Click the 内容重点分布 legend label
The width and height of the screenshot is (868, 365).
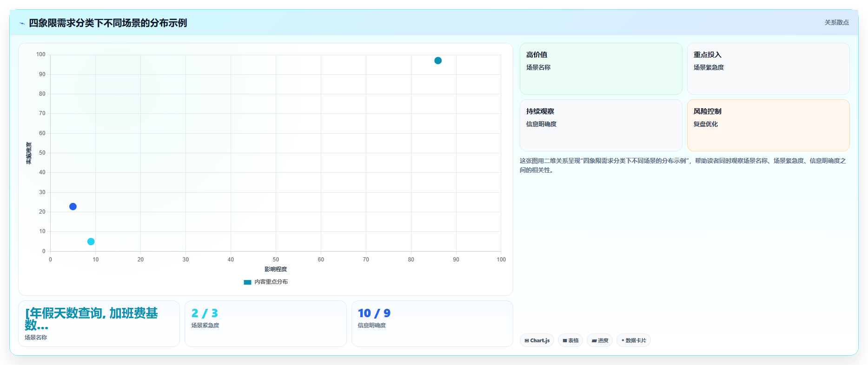(271, 282)
